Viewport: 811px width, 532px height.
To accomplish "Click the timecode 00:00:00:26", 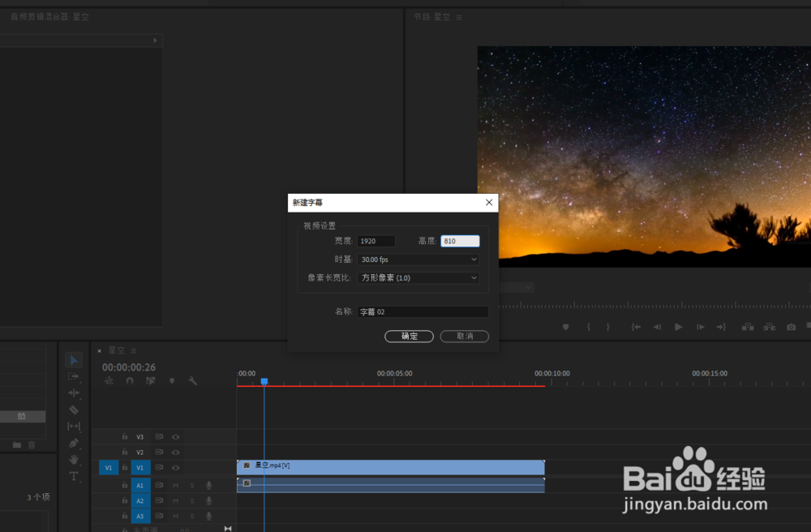I will (x=129, y=367).
